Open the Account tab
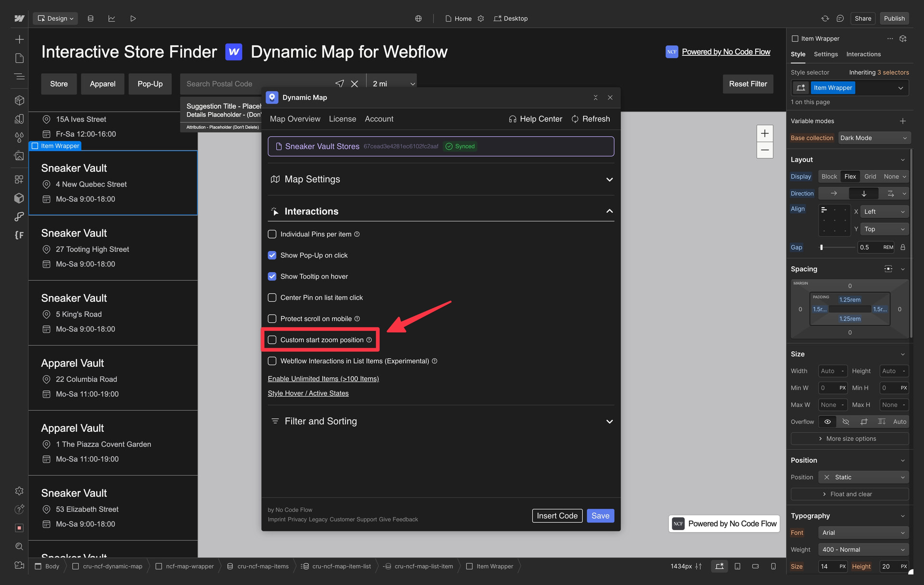The width and height of the screenshot is (924, 585). tap(379, 119)
